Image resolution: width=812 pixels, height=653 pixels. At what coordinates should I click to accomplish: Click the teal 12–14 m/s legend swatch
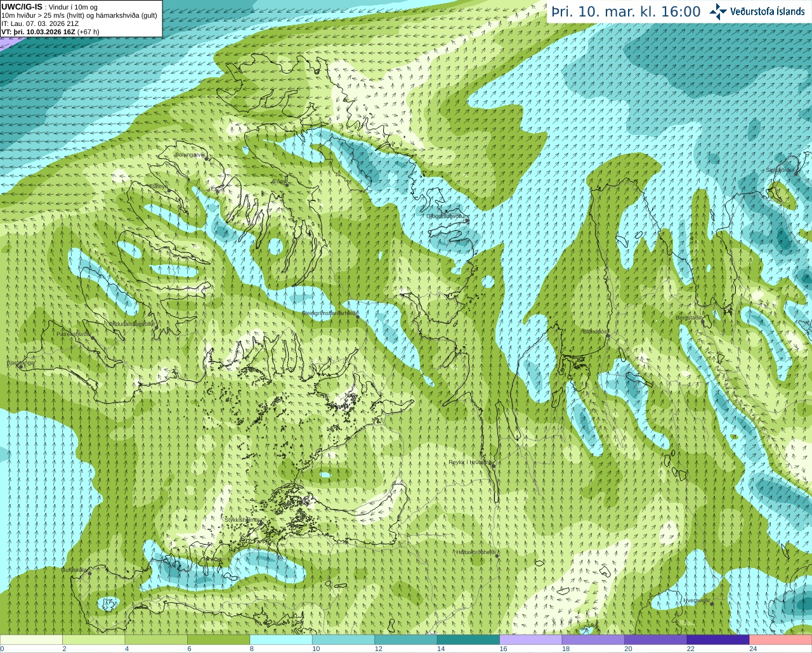pyautogui.click(x=406, y=640)
